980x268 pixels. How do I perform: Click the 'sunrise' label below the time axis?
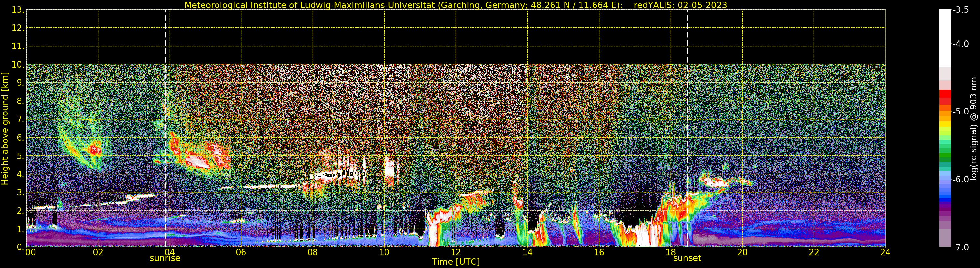pos(165,258)
